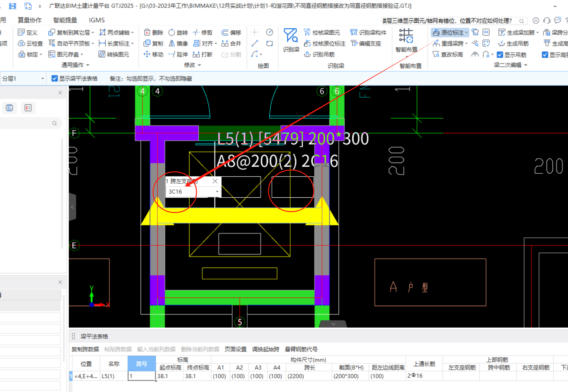The width and height of the screenshot is (568, 392).
Task: Click the 转换图元 convert element tool
Action: (114, 54)
